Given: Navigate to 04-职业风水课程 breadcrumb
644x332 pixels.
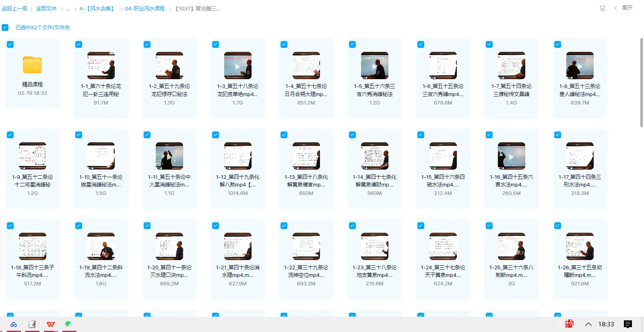Looking at the screenshot, I should point(145,8).
